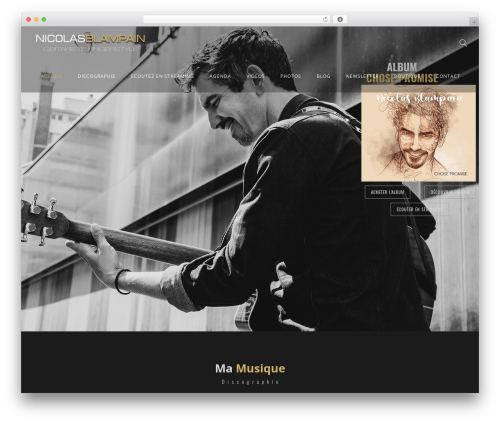Image resolution: width=500 pixels, height=423 pixels.
Task: Click the Nicolas Blampain logo
Action: coord(90,43)
